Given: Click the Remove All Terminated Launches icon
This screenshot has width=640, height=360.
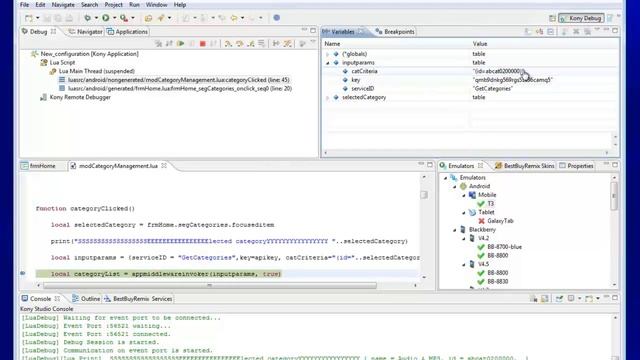Looking at the screenshot, I should [158, 44].
